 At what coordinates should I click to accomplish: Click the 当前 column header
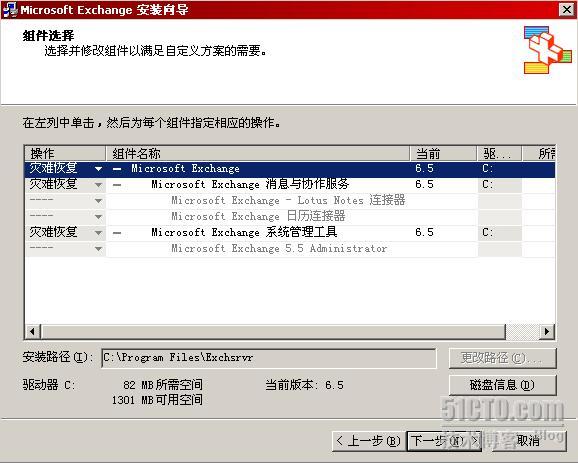click(443, 153)
